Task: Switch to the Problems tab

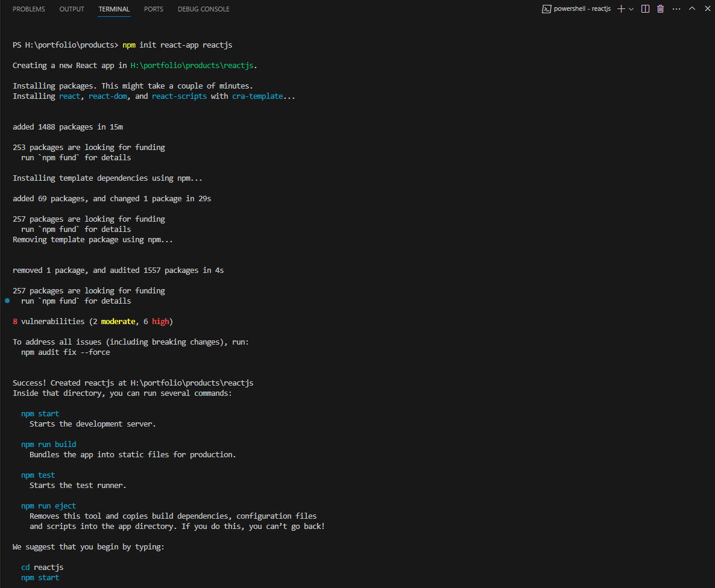Action: coord(29,9)
